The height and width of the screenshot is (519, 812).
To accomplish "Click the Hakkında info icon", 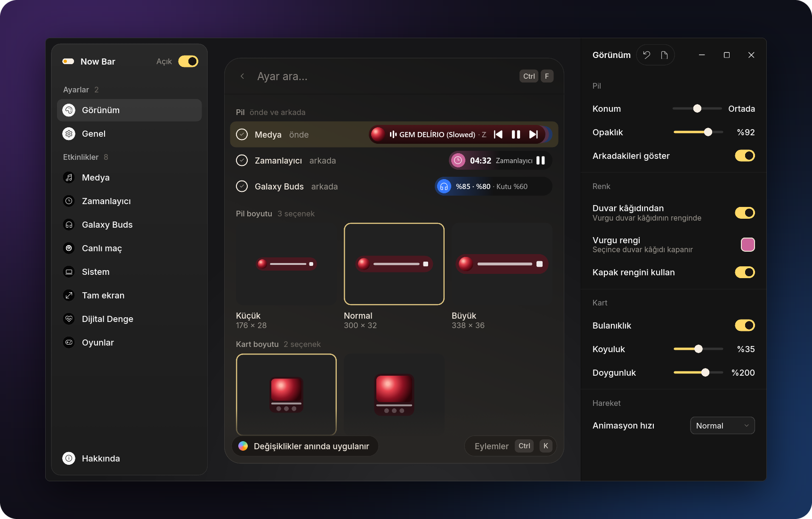I will click(69, 458).
